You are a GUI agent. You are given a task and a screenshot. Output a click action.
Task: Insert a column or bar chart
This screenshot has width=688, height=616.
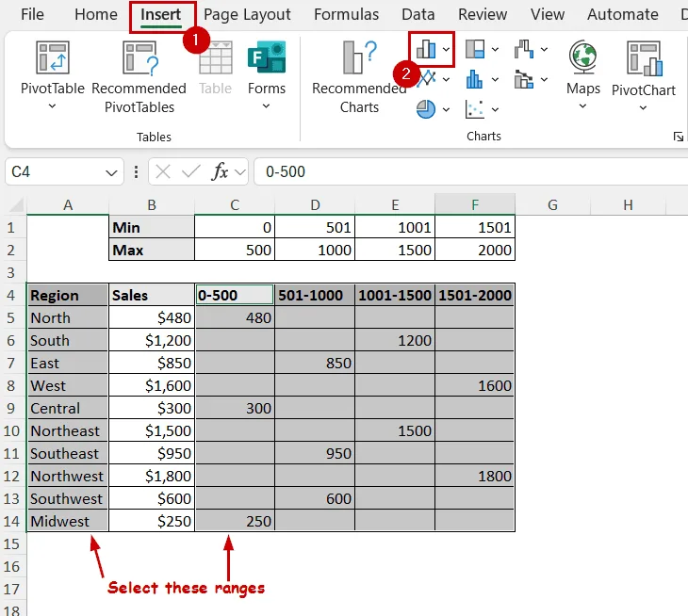point(426,49)
